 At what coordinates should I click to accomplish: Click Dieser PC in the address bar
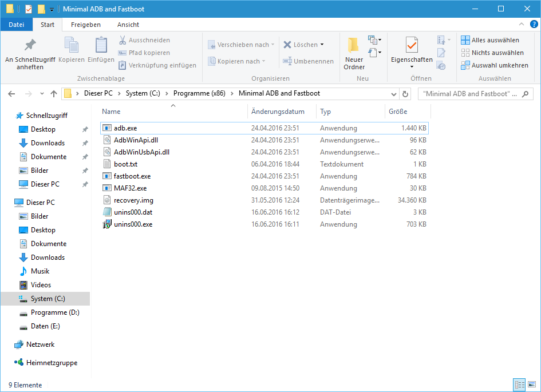pos(98,93)
